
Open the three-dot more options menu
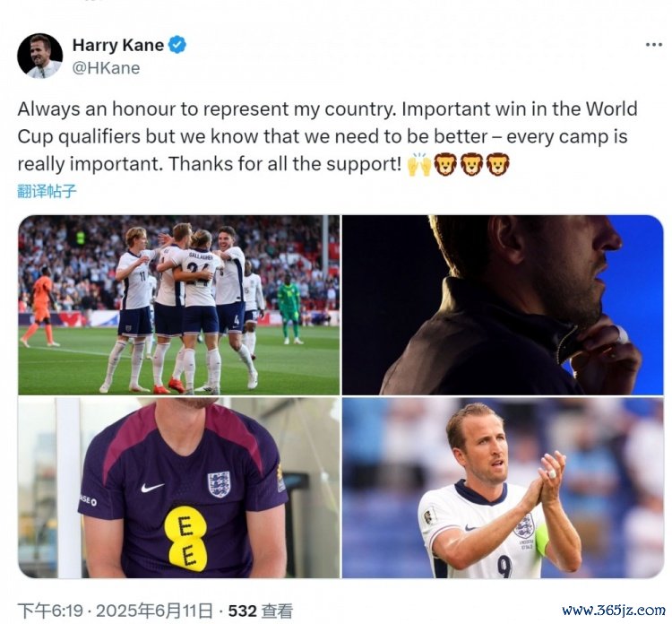click(653, 45)
